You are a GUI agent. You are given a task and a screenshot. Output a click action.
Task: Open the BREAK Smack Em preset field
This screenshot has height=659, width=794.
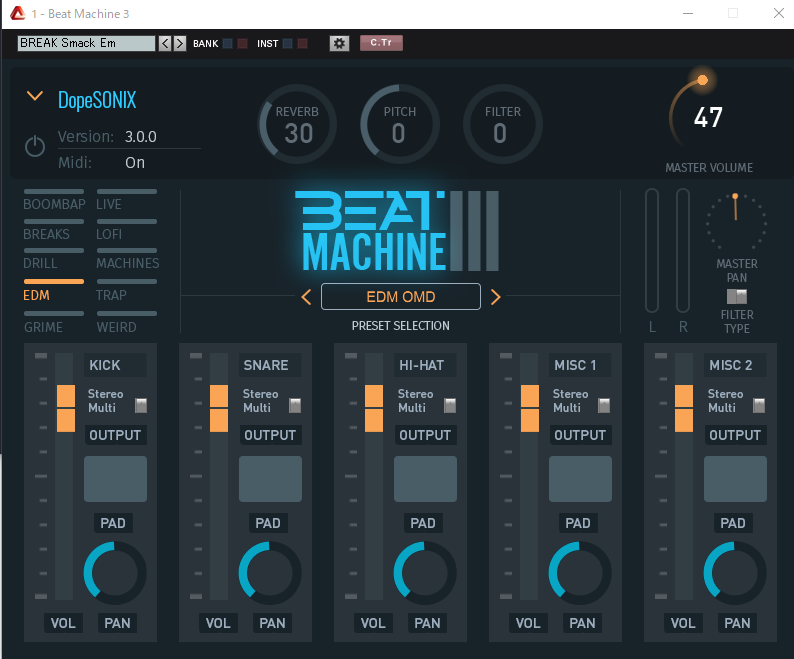[86, 44]
